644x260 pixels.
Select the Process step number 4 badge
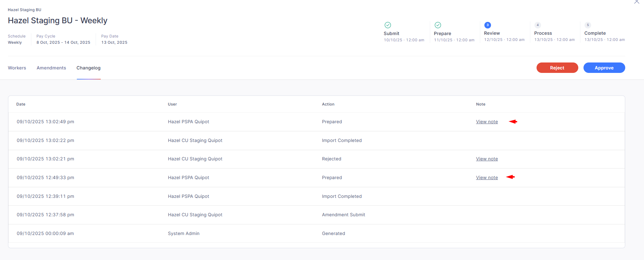click(x=538, y=25)
